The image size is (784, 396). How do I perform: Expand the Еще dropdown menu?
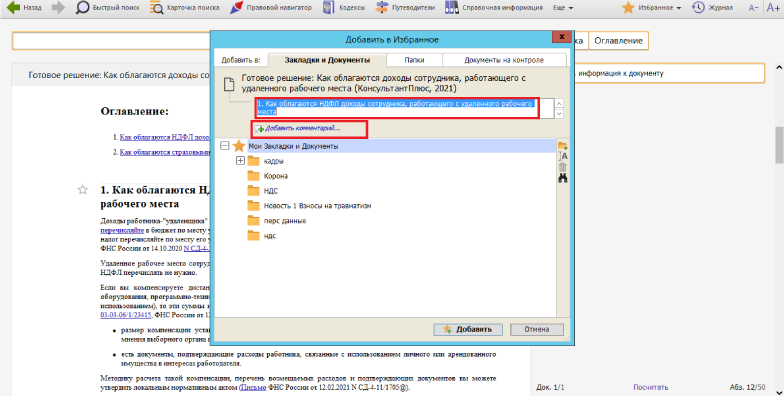tap(562, 8)
